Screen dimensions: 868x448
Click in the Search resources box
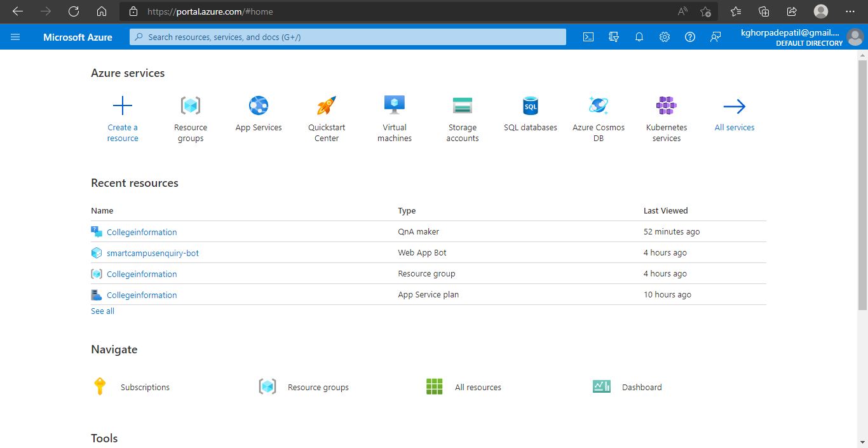[348, 37]
